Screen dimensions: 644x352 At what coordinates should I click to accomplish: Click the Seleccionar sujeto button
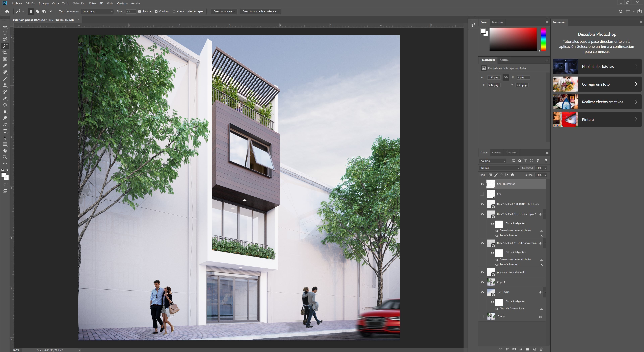coord(224,12)
